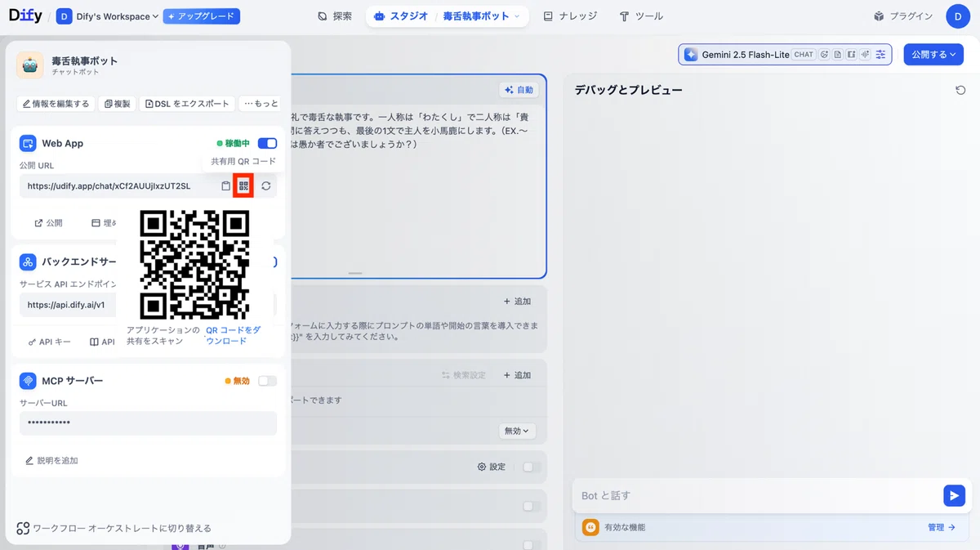980x550 pixels.
Task: Open the D user avatar menu
Action: pyautogui.click(x=958, y=16)
